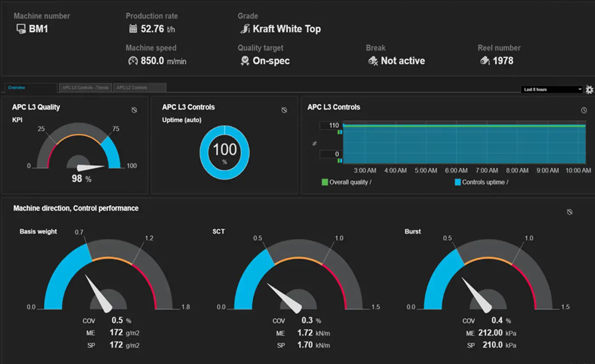Click the 100% uptime donut chart
The height and width of the screenshot is (364, 595).
[x=224, y=152]
